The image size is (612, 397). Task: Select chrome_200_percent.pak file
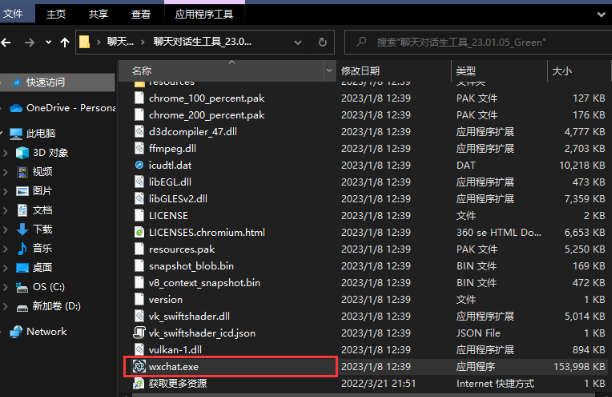[206, 115]
